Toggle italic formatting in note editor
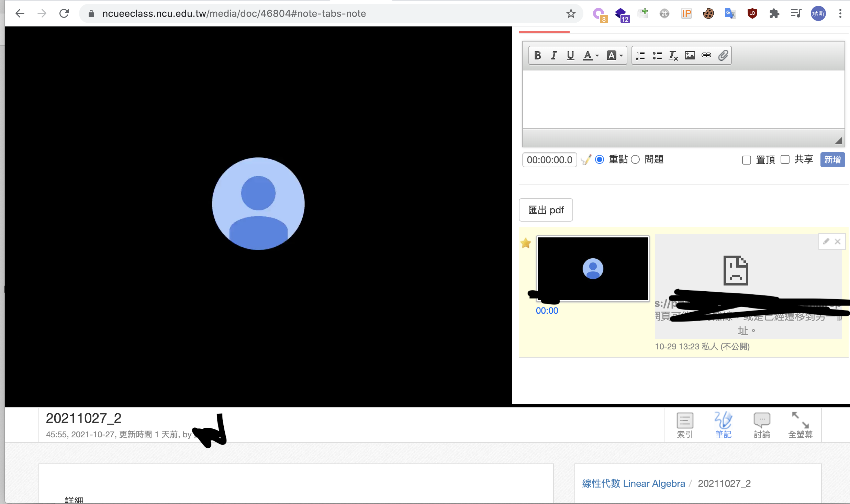 (x=553, y=55)
